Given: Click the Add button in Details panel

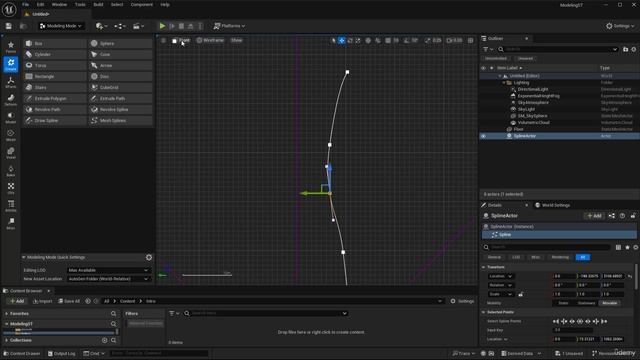Looking at the screenshot, I should (x=594, y=216).
